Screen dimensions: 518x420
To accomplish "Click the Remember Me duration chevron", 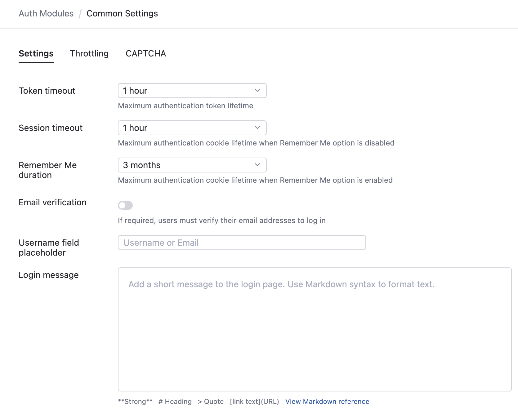I will point(257,165).
